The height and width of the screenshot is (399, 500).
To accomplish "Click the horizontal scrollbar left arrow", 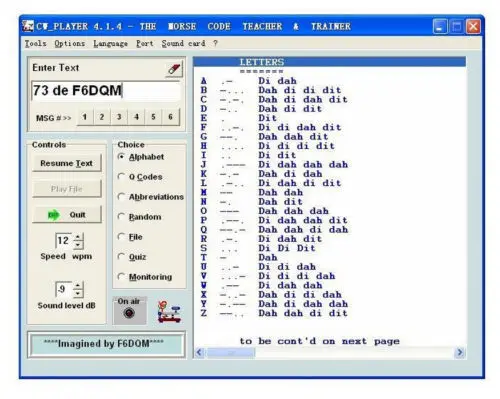I will click(200, 352).
